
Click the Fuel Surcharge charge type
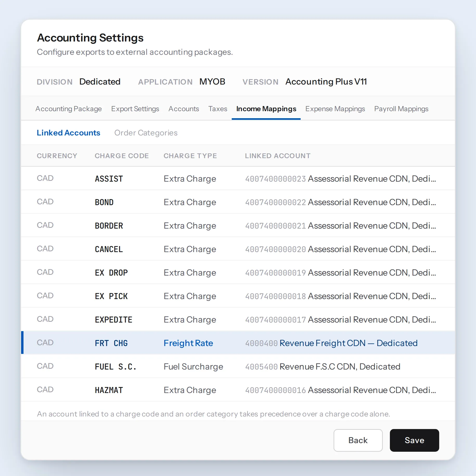pyautogui.click(x=193, y=367)
